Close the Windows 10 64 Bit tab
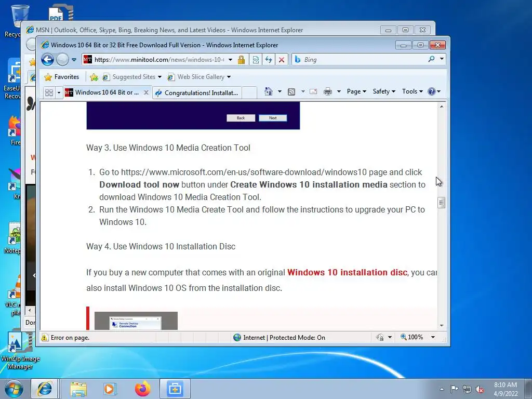This screenshot has width=532, height=399. [x=146, y=92]
